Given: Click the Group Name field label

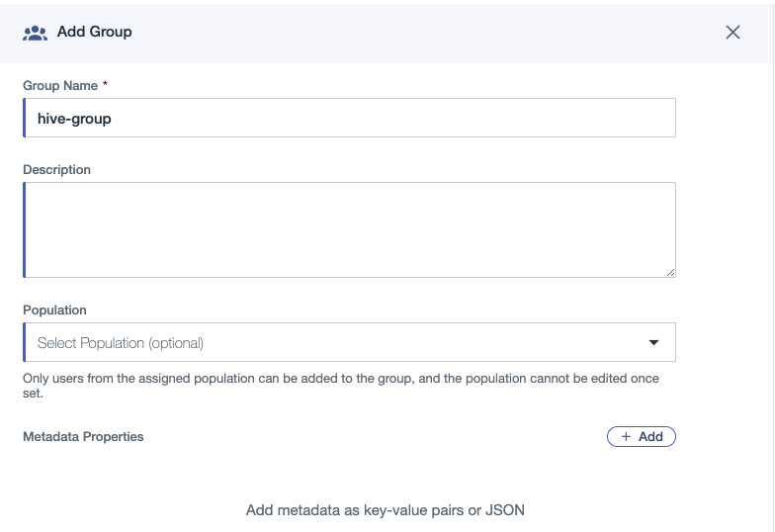Looking at the screenshot, I should coord(60,85).
